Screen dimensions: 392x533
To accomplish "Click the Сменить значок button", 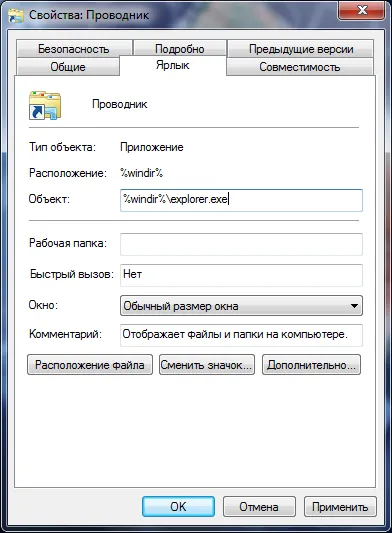I will pos(207,365).
